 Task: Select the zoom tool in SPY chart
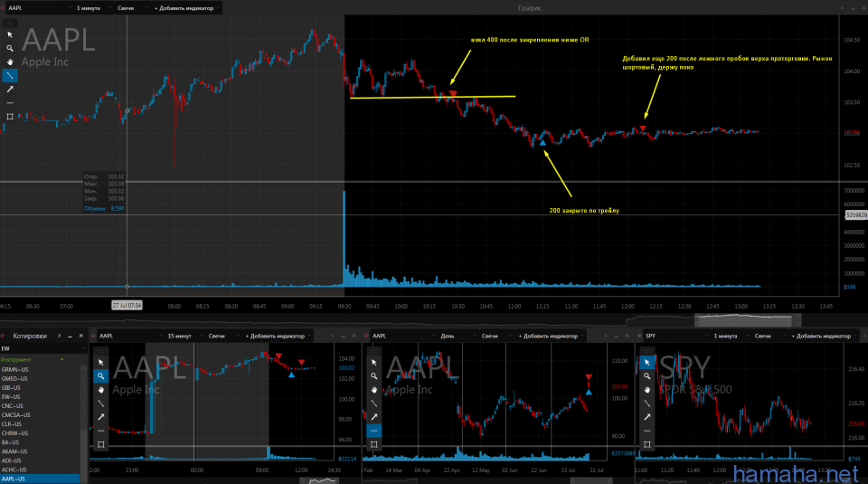click(646, 376)
